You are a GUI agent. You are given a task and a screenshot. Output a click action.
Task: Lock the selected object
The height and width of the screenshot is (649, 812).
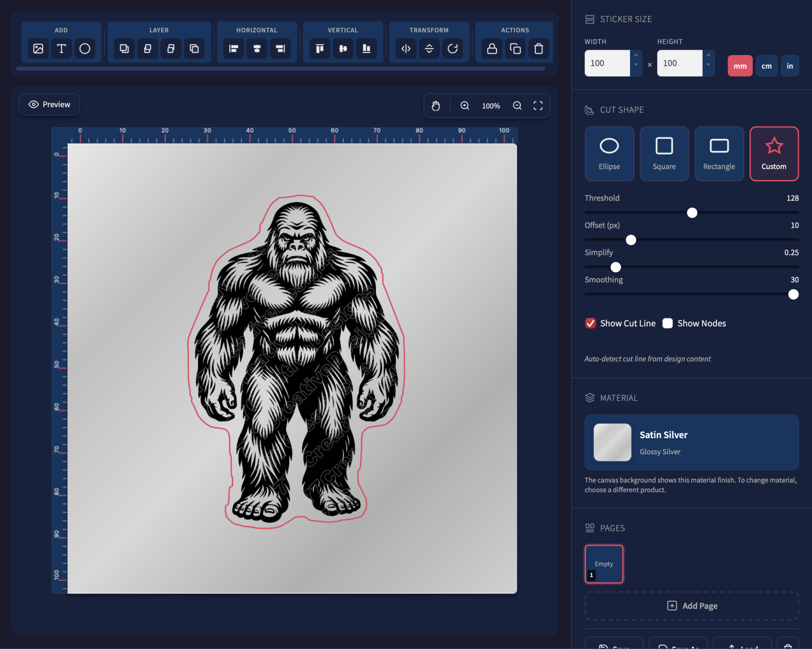click(x=492, y=48)
